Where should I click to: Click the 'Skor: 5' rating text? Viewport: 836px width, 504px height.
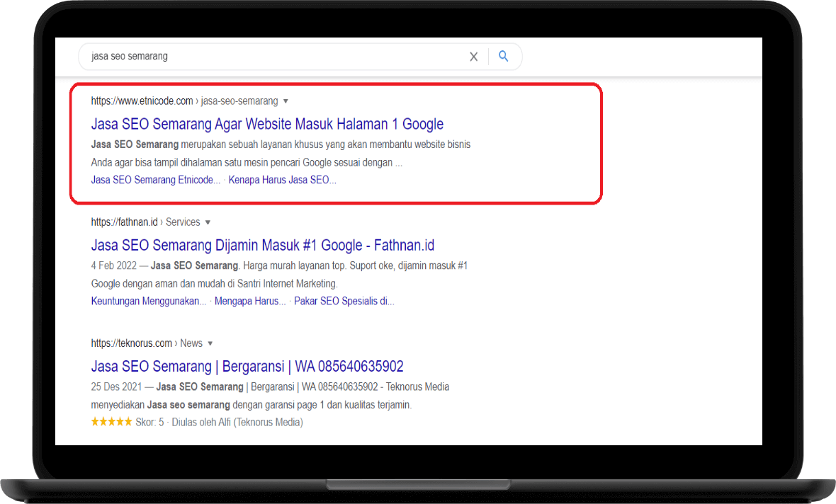tap(149, 423)
